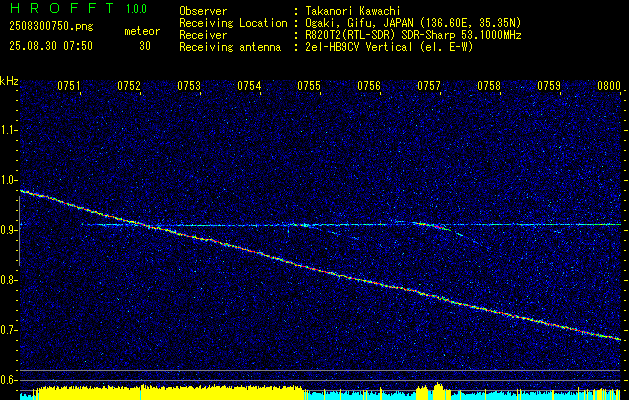
Task: Click the meteor count value 30
Action: [x=145, y=46]
